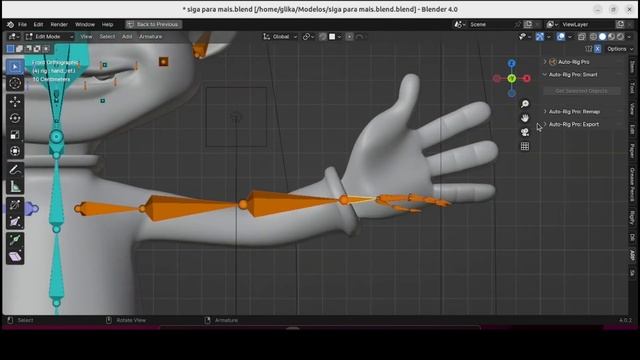Open the Edit Mode dropdown
640x360 pixels.
click(x=49, y=37)
